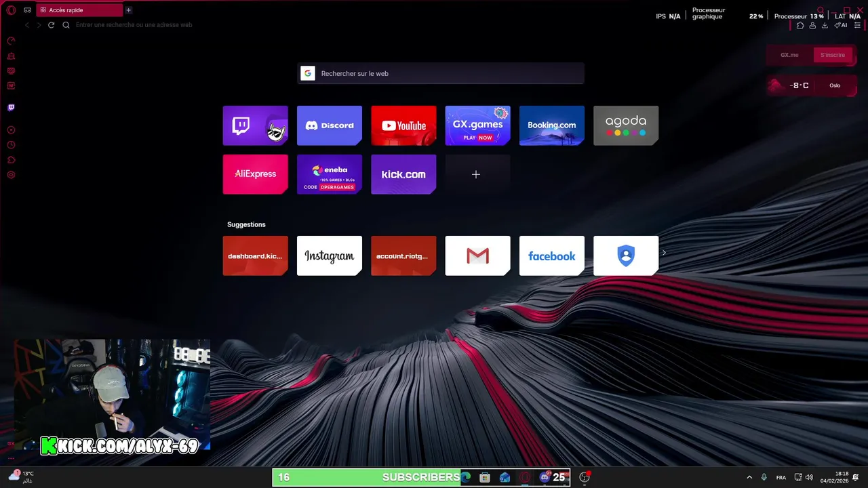Open account.riotgames suggestion tile
This screenshot has width=868, height=488.
point(403,256)
